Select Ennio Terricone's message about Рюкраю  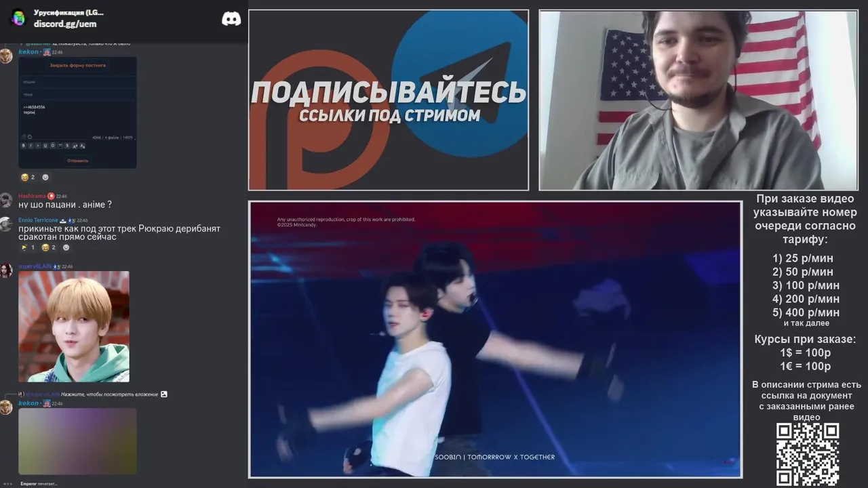coord(119,232)
